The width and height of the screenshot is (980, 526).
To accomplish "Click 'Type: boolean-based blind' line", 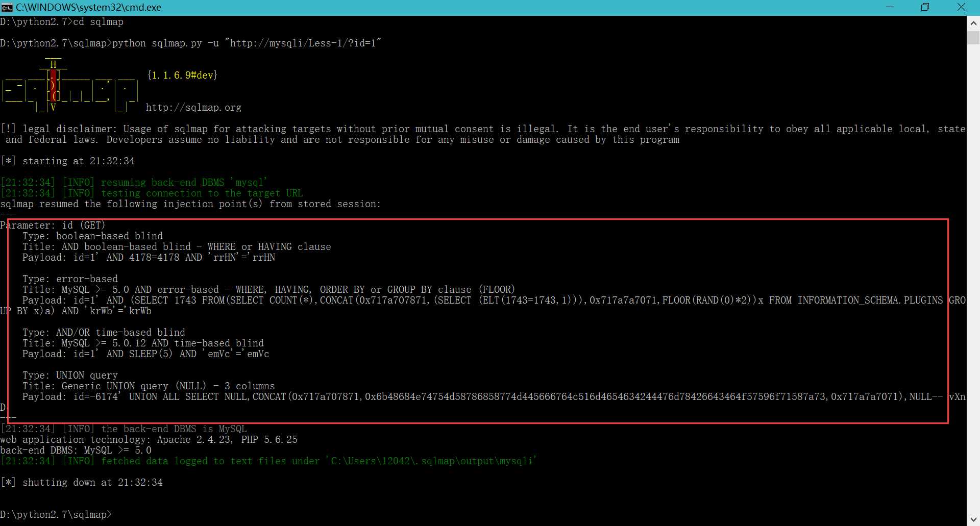I will point(92,236).
